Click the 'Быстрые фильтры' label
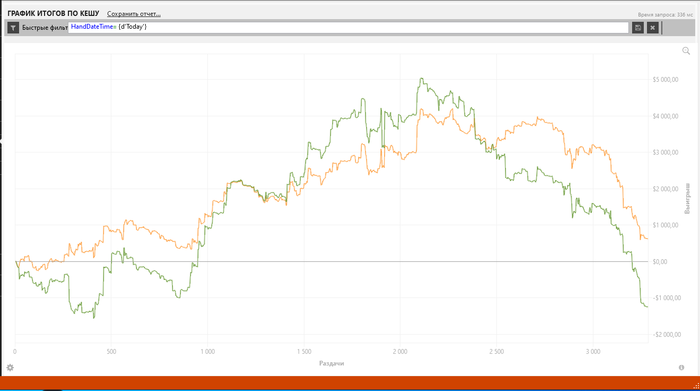Viewport: 700px width, 391px height. tap(45, 28)
